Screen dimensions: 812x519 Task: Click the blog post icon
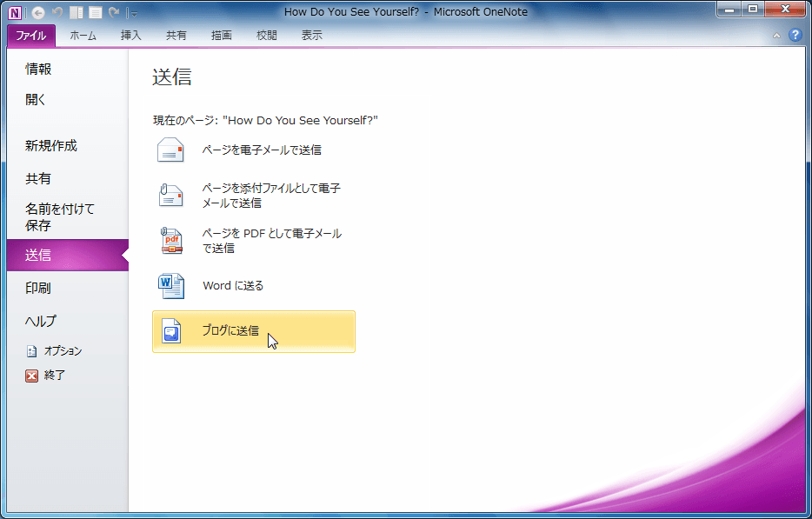coord(171,331)
